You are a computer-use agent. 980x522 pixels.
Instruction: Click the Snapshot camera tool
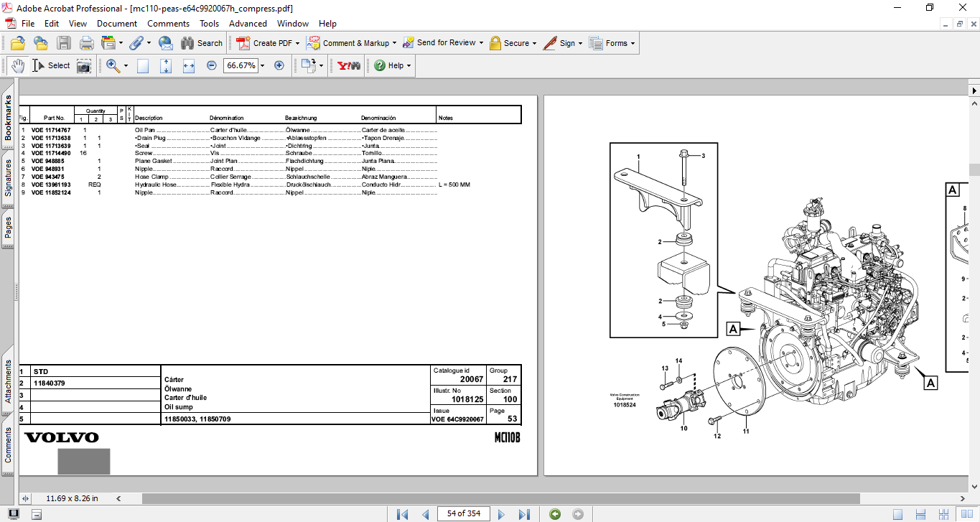pos(84,66)
